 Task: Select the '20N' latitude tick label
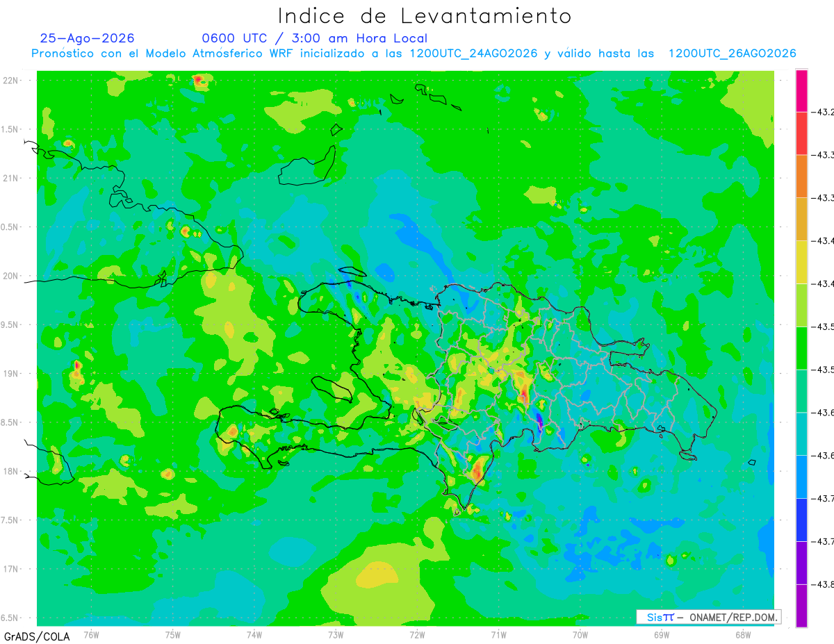pos(12,276)
